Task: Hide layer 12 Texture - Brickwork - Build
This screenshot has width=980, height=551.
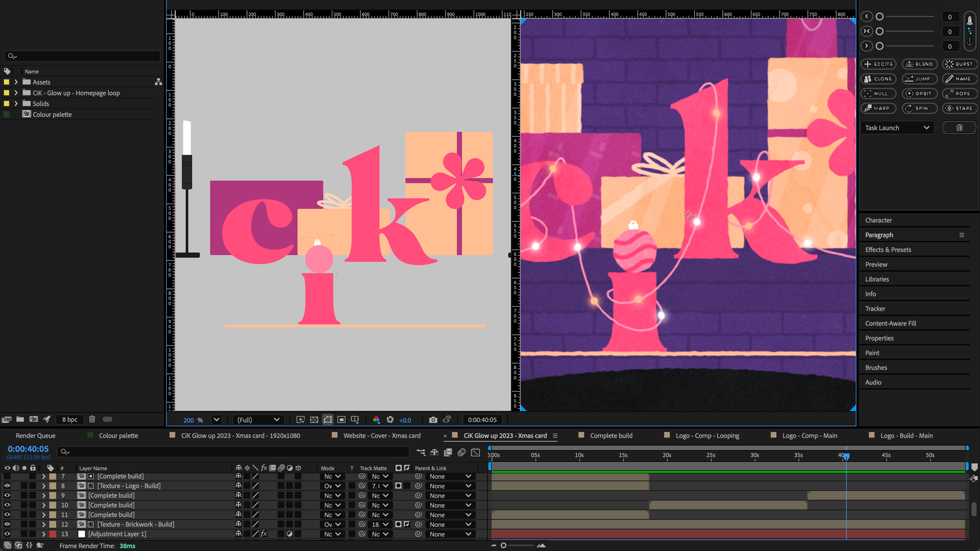Action: pos(7,524)
